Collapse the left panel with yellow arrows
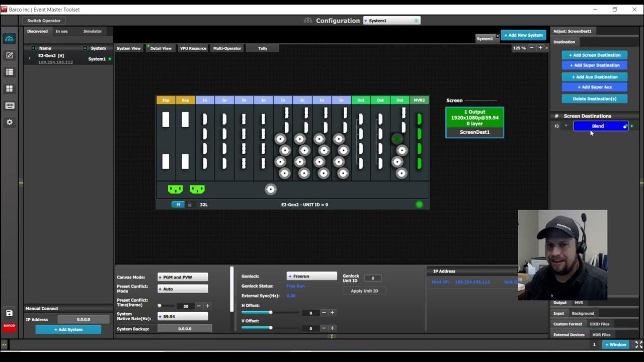Image resolution: width=644 pixels, height=362 pixels. (21, 183)
